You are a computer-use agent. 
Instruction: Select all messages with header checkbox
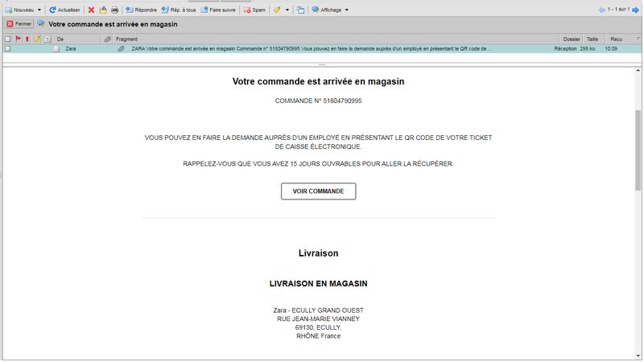click(8, 39)
